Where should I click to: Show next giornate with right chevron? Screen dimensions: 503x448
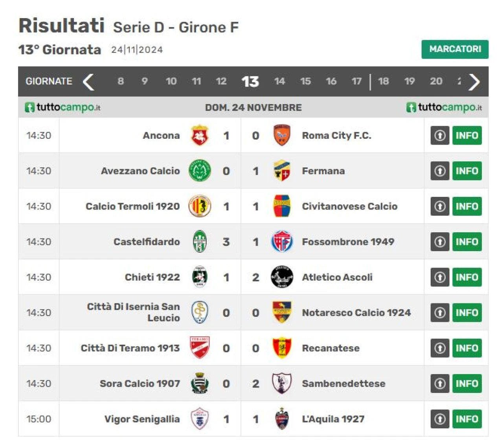click(x=474, y=82)
